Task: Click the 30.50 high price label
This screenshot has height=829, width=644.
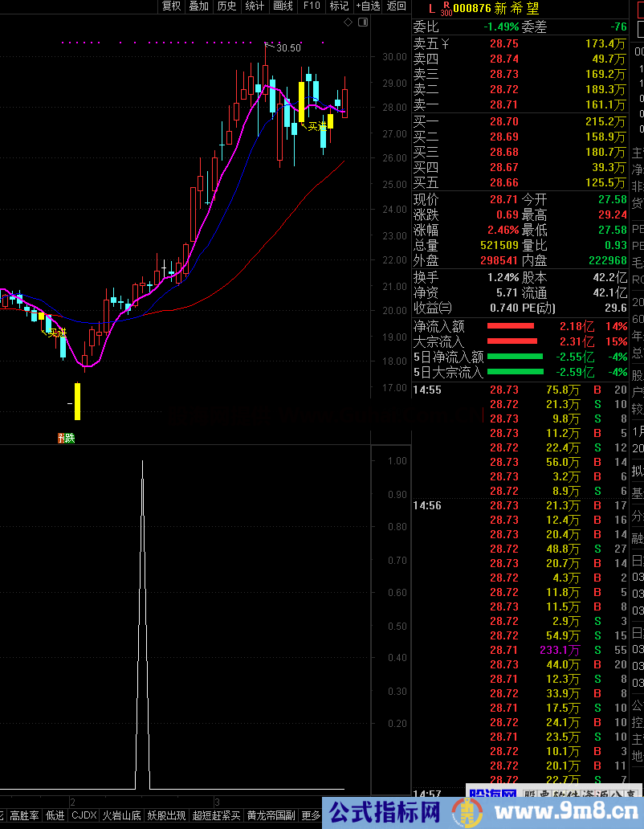Action: 288,48
